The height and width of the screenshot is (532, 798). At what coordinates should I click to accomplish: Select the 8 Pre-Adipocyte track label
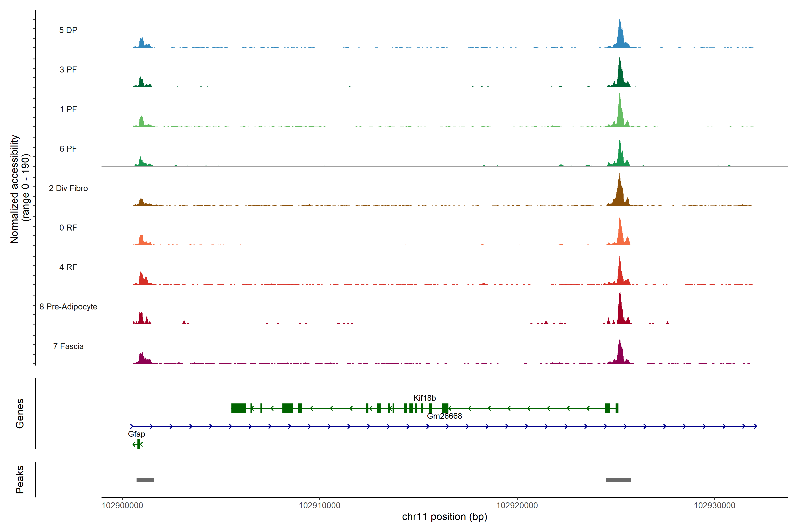[x=68, y=306]
